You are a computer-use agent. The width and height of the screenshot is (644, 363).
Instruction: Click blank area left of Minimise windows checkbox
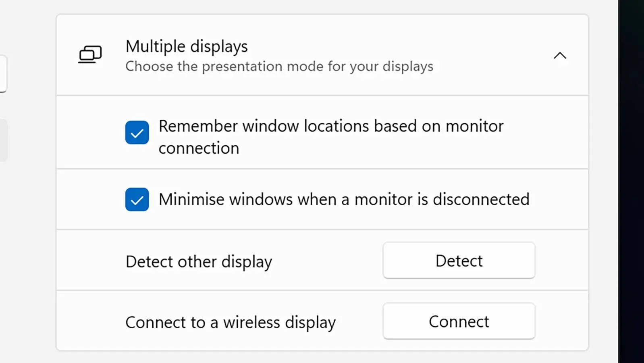coord(91,200)
